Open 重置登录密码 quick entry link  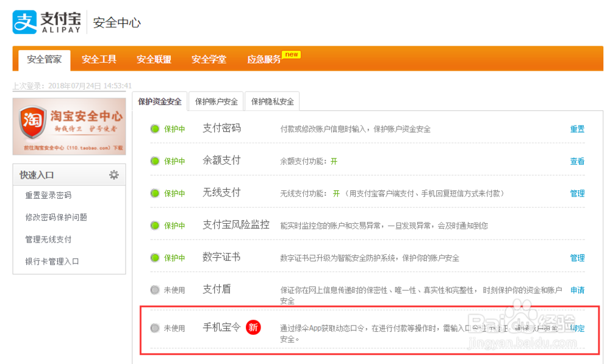48,196
